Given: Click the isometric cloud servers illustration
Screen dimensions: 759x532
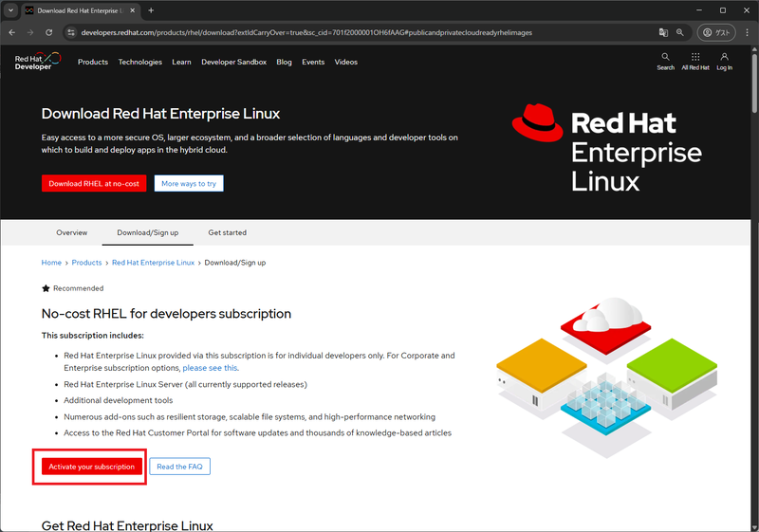Looking at the screenshot, I should [606, 377].
